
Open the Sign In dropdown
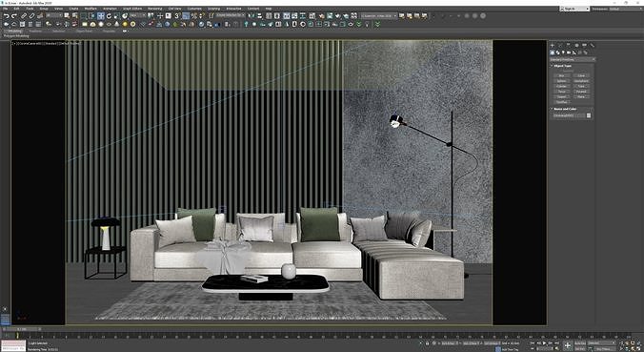coord(574,9)
